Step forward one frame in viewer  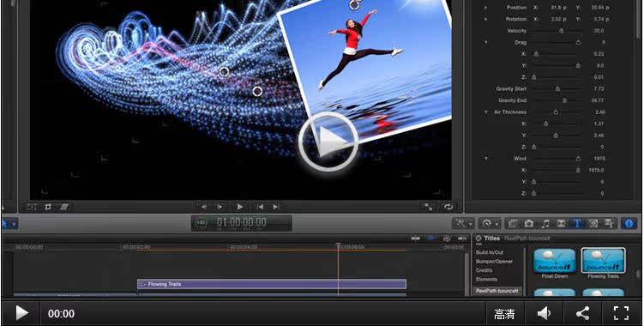pos(220,207)
